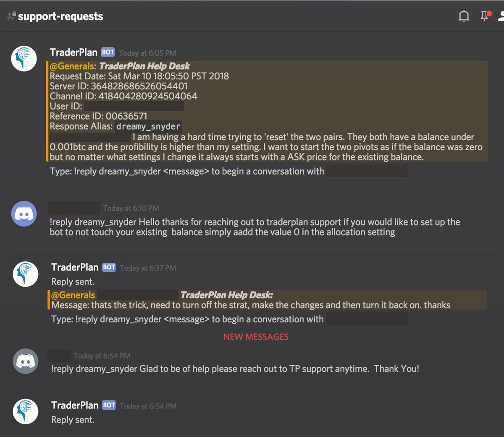This screenshot has width=504, height=437.
Task: Open TraderPlan's avatar on the bottom message
Action: 25,411
